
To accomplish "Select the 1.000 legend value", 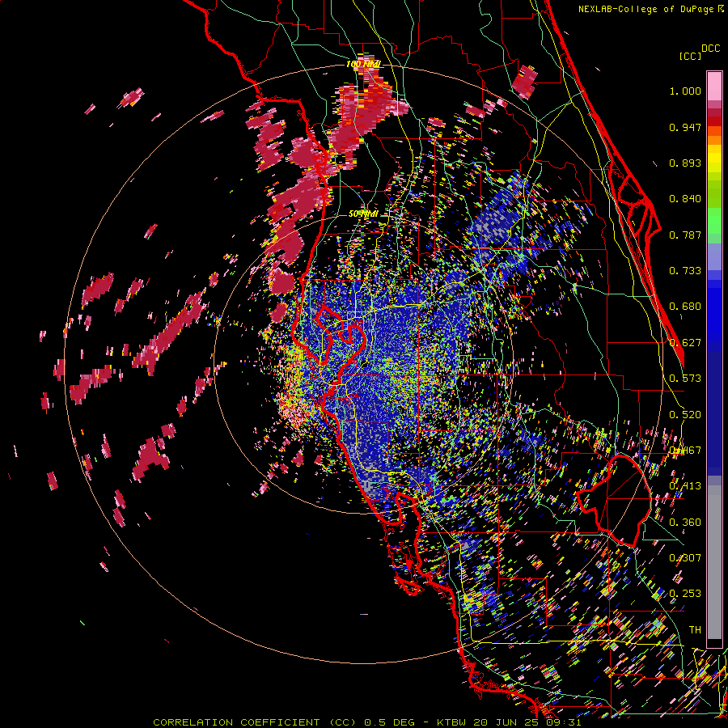I will click(685, 91).
